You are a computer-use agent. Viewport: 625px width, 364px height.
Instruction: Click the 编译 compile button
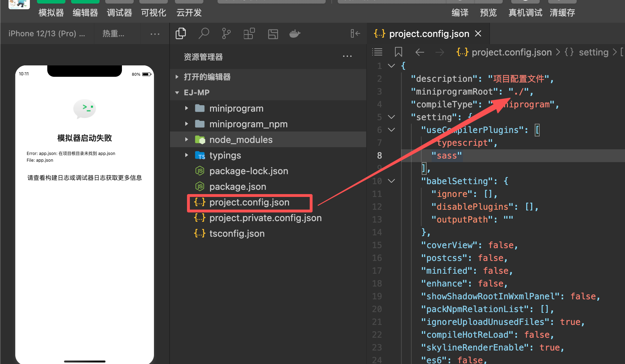460,13
